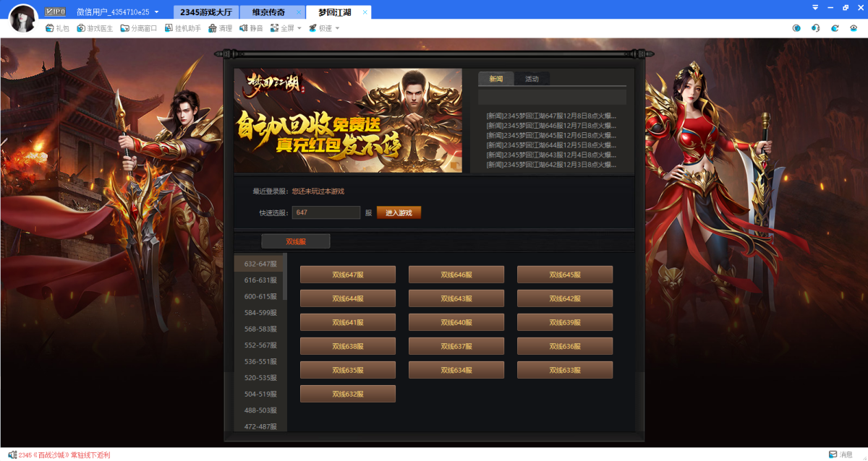Mute game sound with 静音
Screen dimensions: 868x461
pos(251,28)
